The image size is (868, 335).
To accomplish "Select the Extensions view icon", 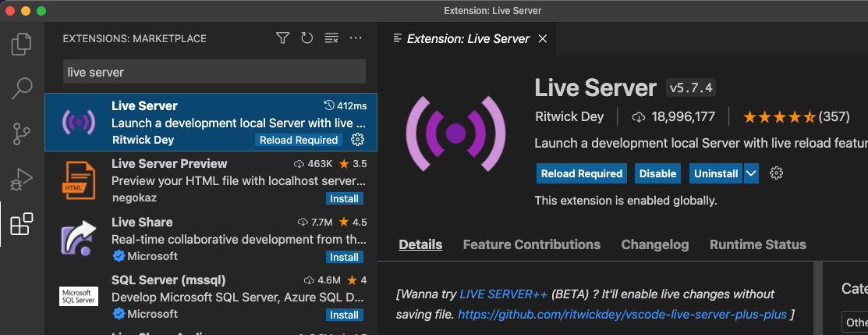I will click(22, 224).
